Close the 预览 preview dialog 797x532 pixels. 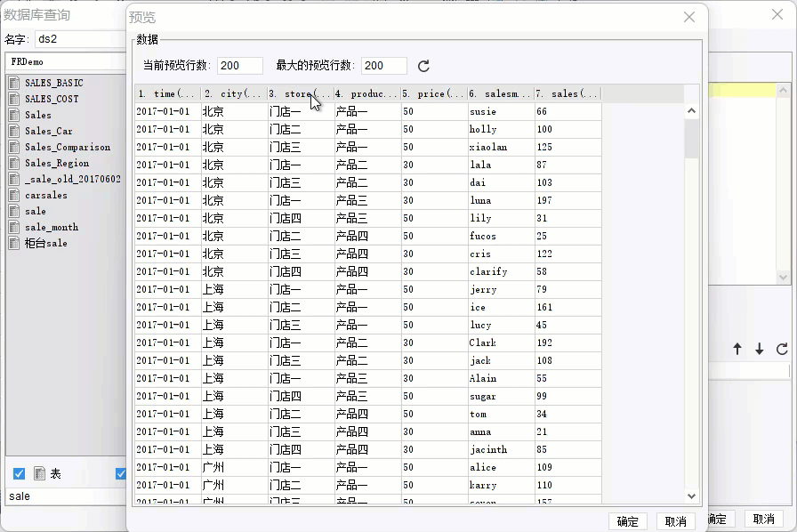tap(689, 17)
